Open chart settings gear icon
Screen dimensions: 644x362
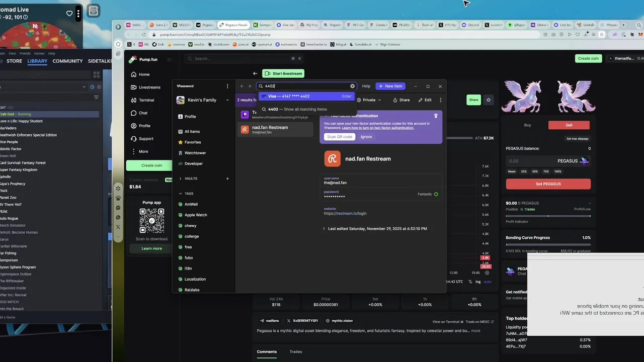coord(487,273)
